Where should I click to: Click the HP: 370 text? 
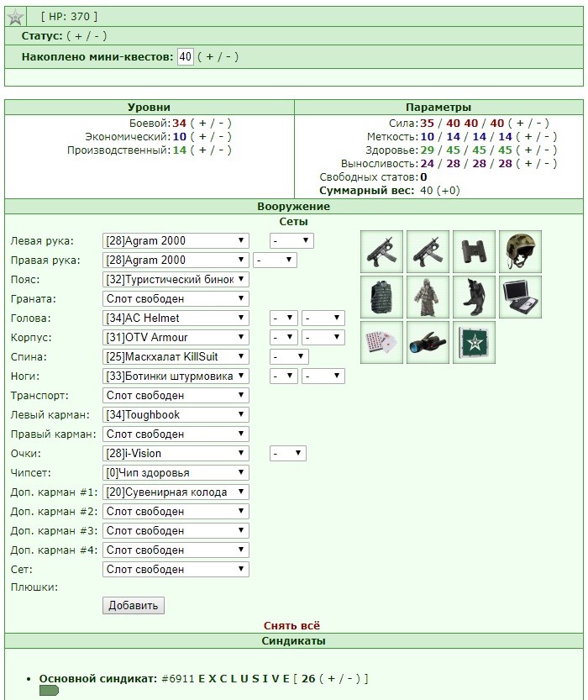[69, 17]
